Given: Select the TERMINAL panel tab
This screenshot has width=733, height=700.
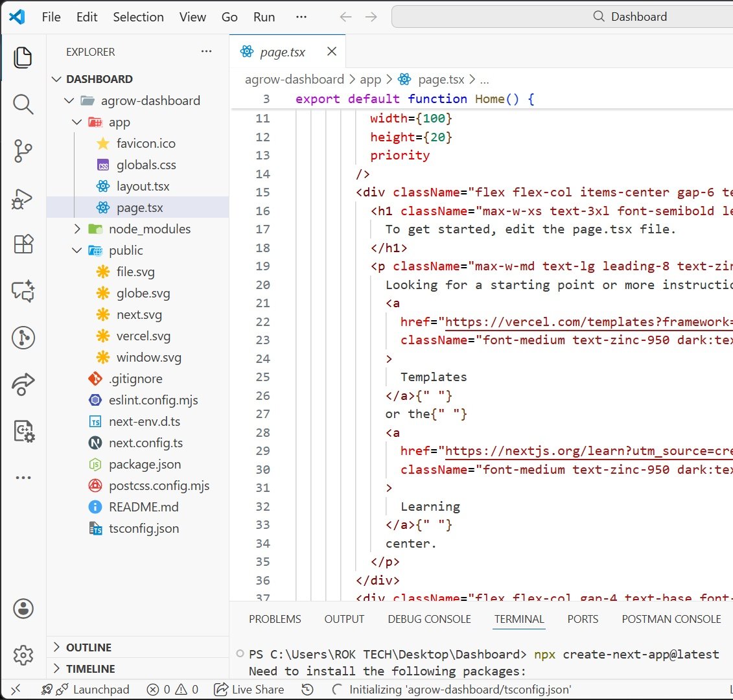Looking at the screenshot, I should click(519, 619).
